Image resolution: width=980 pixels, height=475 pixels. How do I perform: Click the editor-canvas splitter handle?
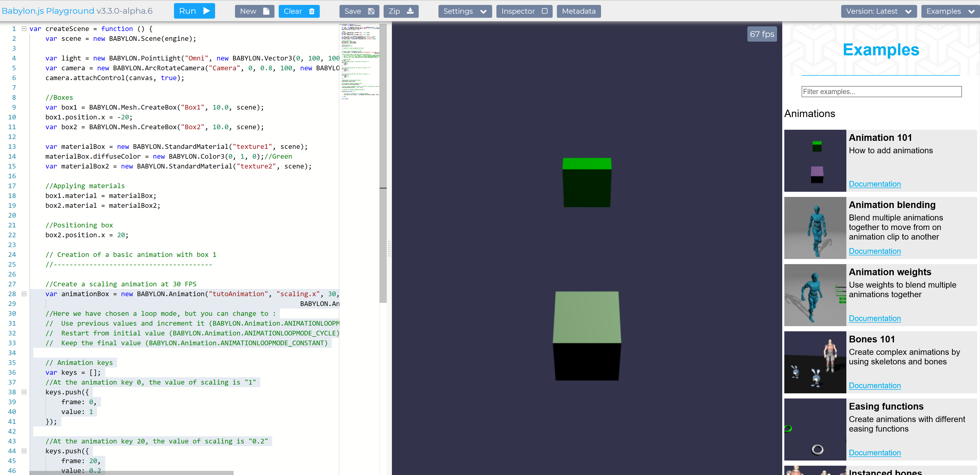point(389,248)
